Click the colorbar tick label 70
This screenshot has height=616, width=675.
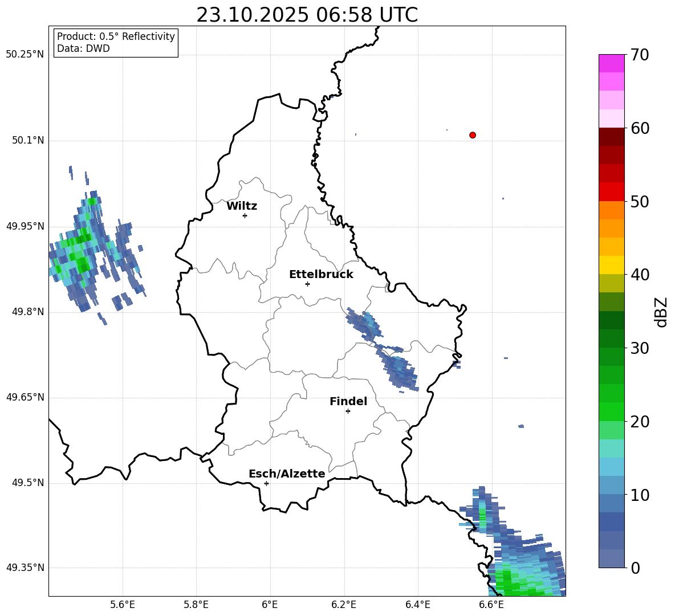pyautogui.click(x=640, y=55)
